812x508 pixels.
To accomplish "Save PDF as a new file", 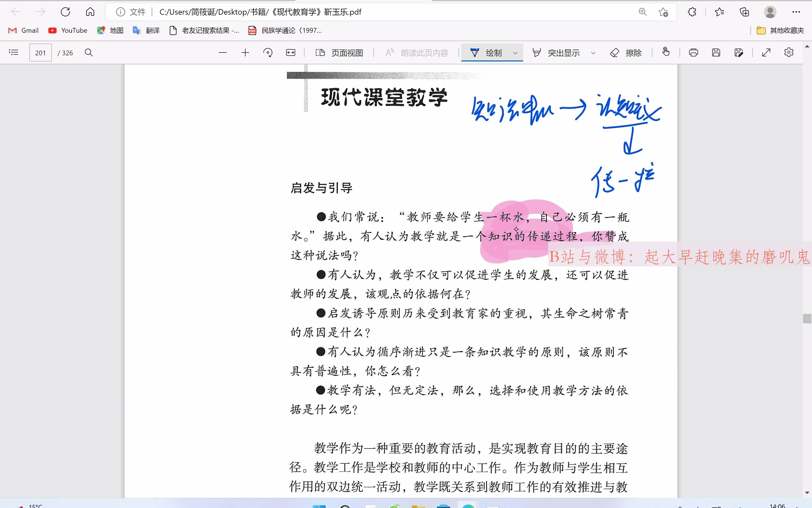I will pyautogui.click(x=738, y=52).
